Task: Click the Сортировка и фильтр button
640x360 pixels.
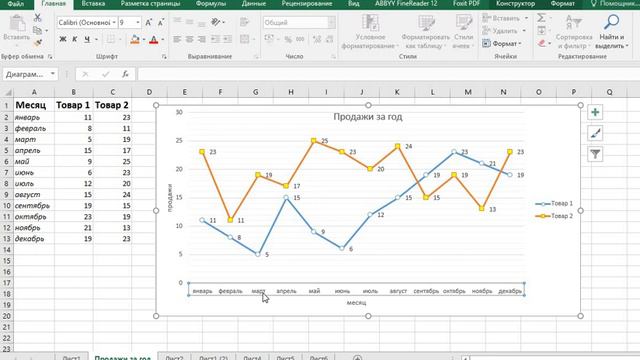Action: [573, 32]
